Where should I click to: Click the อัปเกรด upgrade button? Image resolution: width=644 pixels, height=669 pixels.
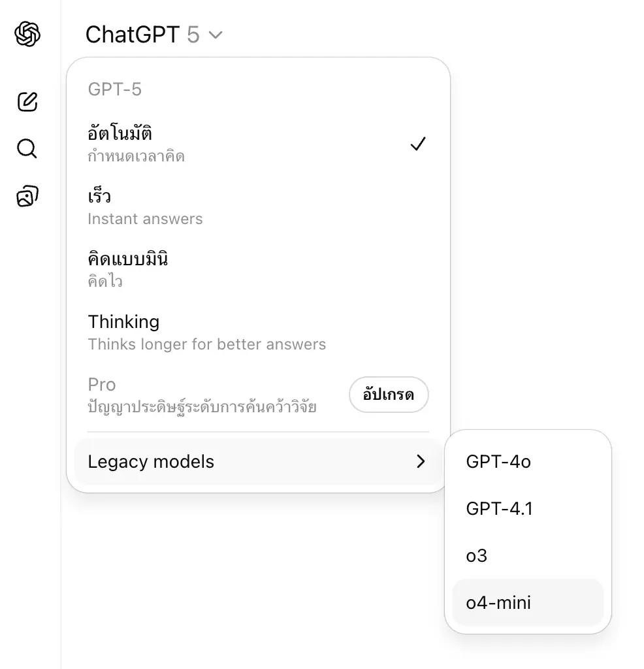coord(389,395)
